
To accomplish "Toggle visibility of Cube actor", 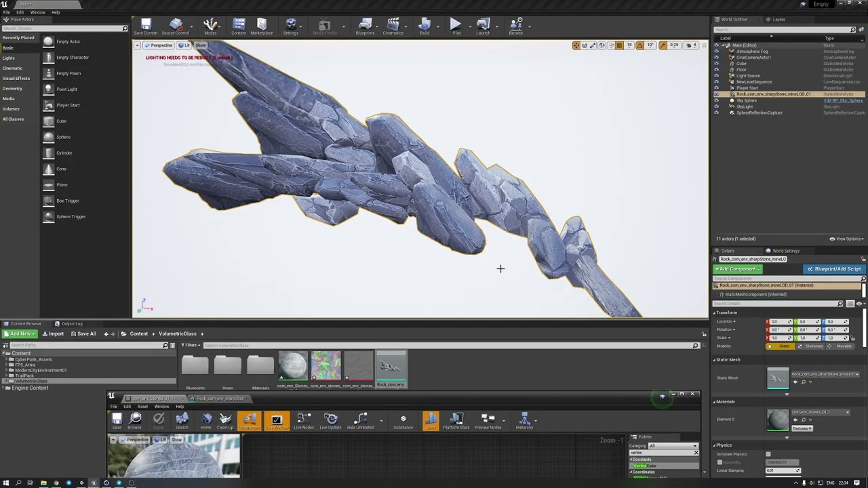I will click(x=716, y=64).
